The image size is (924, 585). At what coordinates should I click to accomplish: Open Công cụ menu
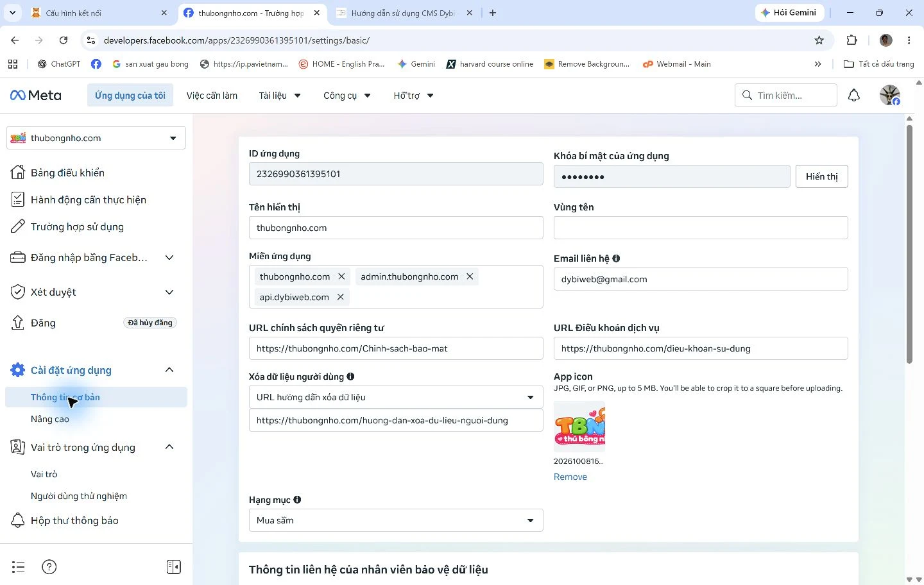click(x=347, y=96)
